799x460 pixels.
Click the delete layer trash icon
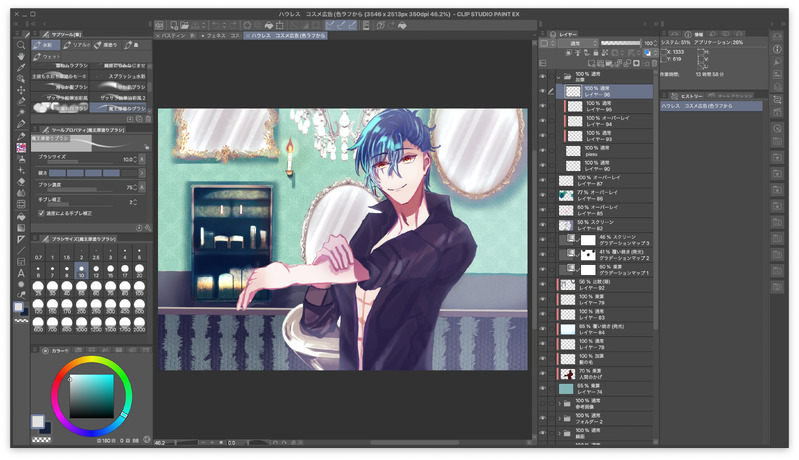[654, 64]
